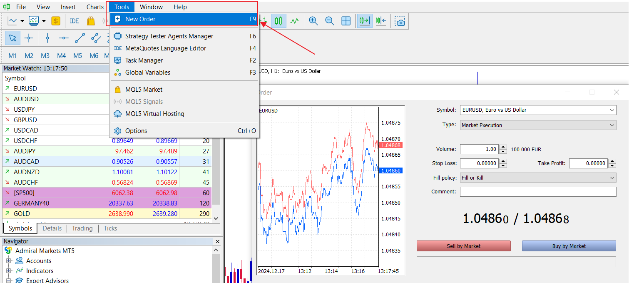Expand the Accounts node in Navigator
The height and width of the screenshot is (283, 644).
(x=8, y=261)
